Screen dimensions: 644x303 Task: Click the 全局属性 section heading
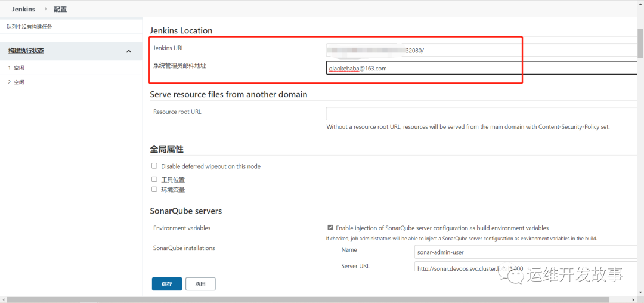click(166, 150)
